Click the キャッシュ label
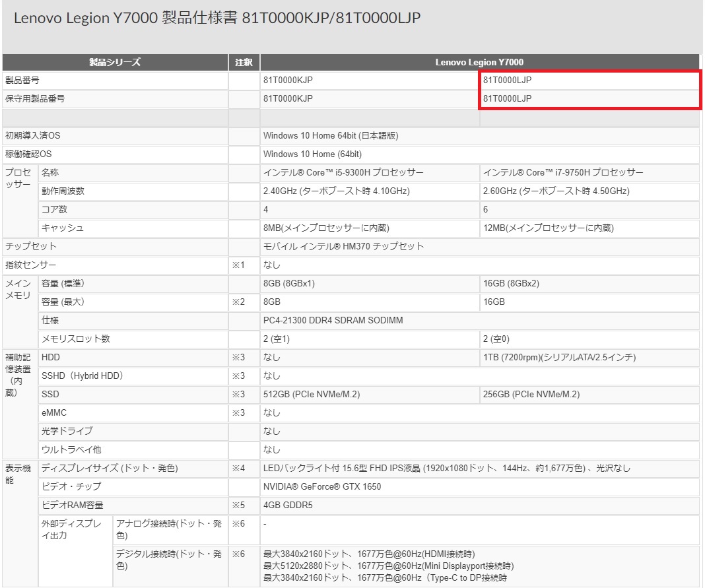This screenshot has height=588, width=705. pos(63,228)
